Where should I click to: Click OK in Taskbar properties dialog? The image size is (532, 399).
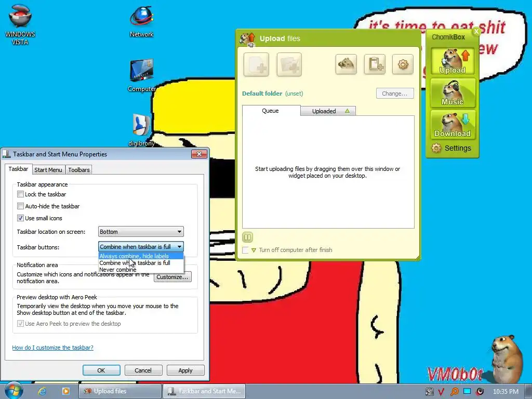coord(101,370)
